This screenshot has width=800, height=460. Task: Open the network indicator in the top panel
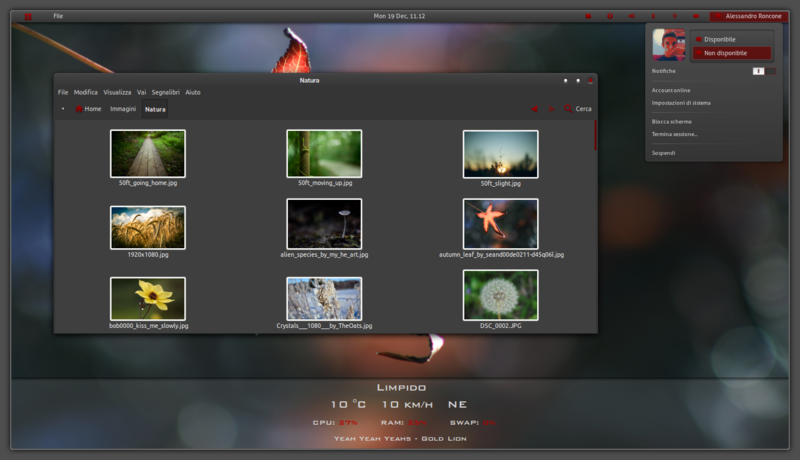click(x=674, y=16)
